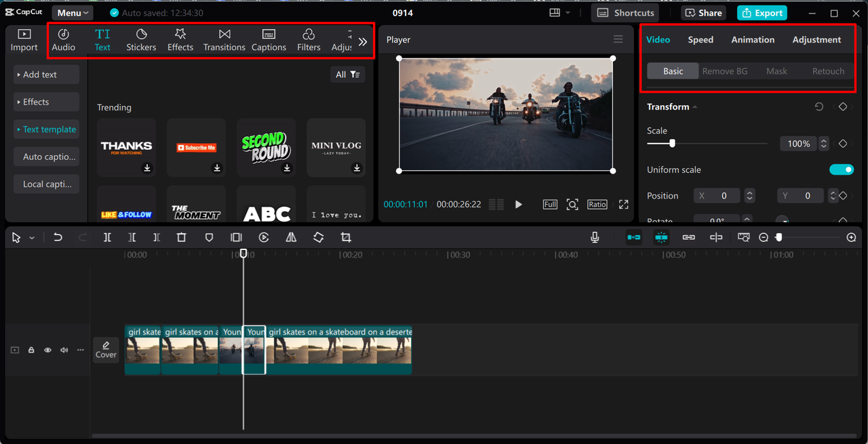
Task: Open the video track more options
Action: pos(80,350)
